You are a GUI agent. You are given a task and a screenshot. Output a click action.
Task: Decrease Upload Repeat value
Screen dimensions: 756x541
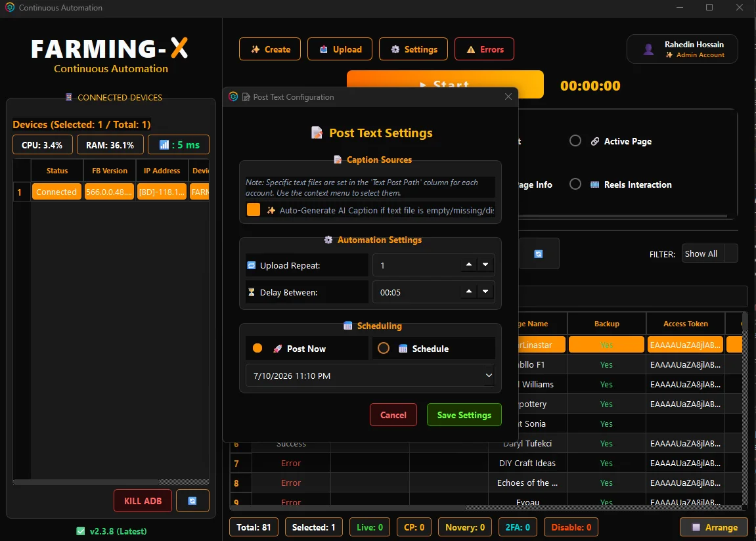pyautogui.click(x=485, y=265)
